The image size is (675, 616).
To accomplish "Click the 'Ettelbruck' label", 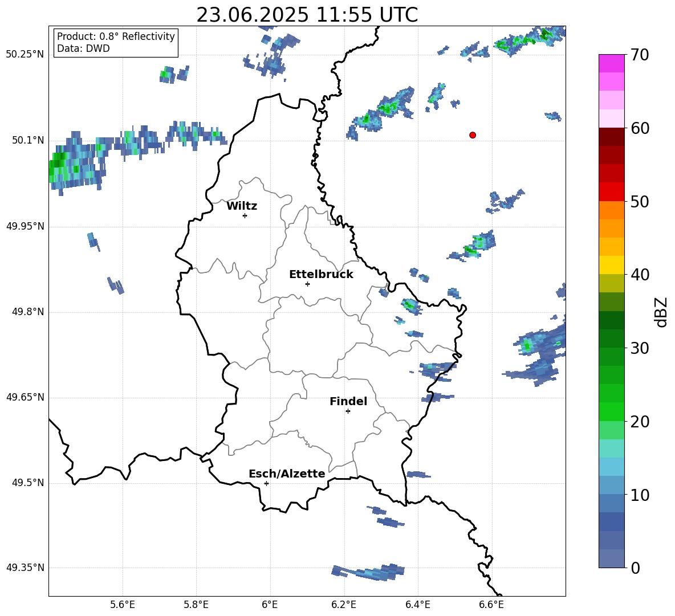I will coord(321,275).
